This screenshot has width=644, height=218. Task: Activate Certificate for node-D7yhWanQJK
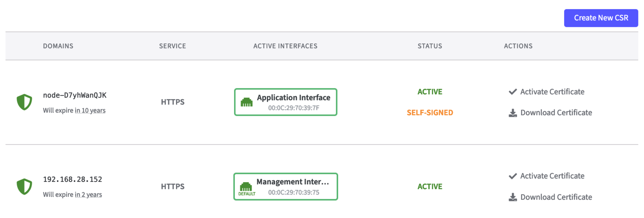click(x=552, y=92)
